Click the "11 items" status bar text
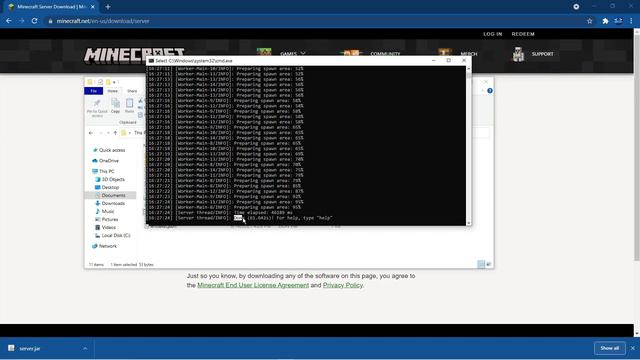Image resolution: width=640 pixels, height=360 pixels. (x=96, y=264)
